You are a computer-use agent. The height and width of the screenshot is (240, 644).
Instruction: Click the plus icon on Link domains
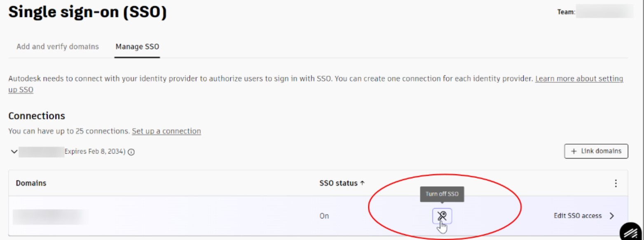(x=574, y=151)
